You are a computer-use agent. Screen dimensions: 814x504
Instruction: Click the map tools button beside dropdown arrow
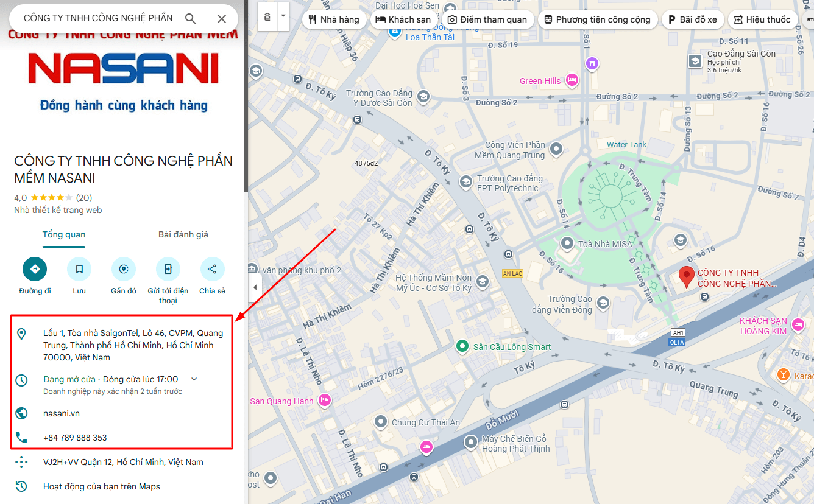[x=267, y=16]
